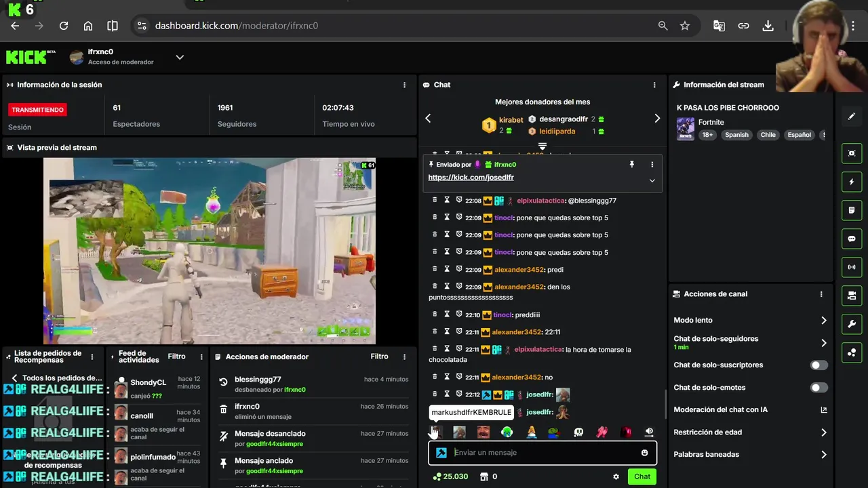This screenshot has height=488, width=868.
Task: Click the browser translate icon
Action: click(719, 26)
